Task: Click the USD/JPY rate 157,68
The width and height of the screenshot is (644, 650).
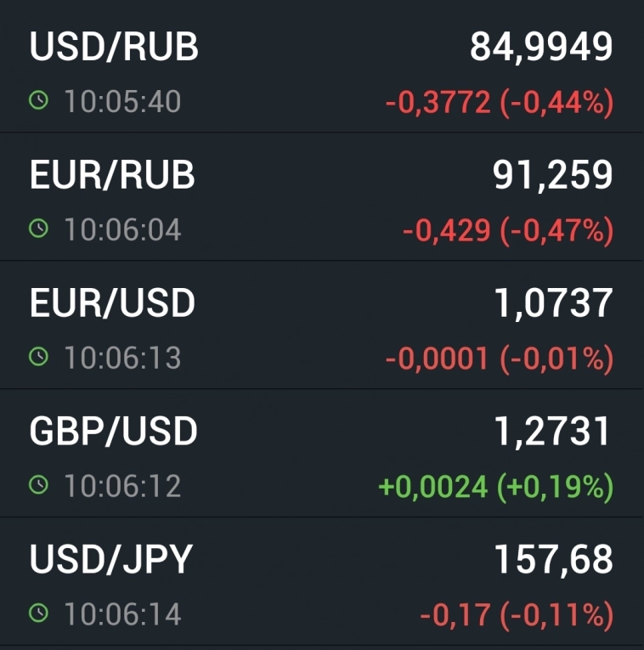Action: click(553, 559)
